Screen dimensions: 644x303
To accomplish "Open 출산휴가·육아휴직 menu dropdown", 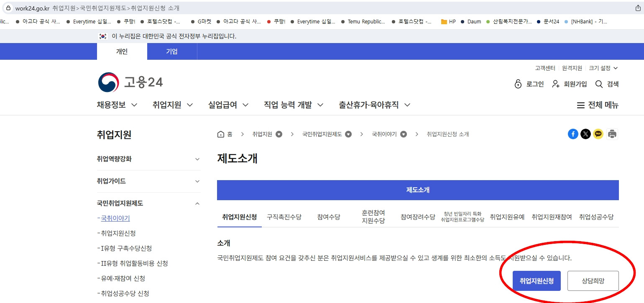I will 374,105.
